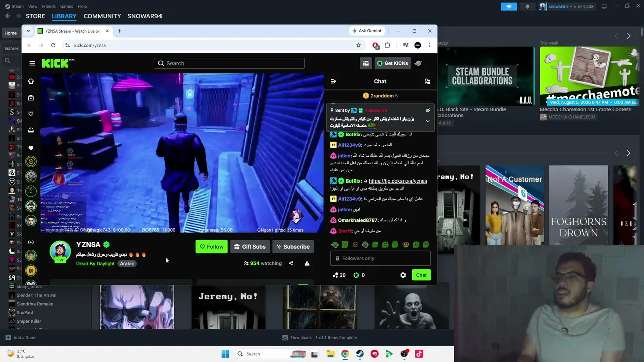Follow the YZNSA channel
This screenshot has width=644, height=362.
211,247
